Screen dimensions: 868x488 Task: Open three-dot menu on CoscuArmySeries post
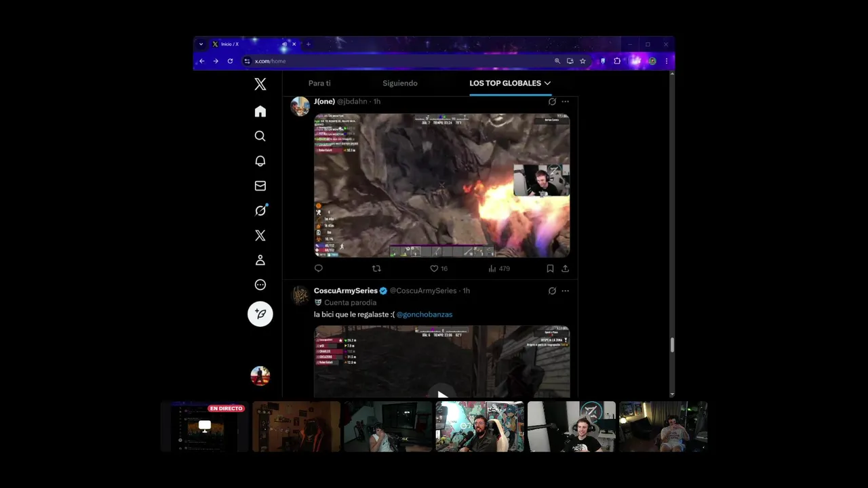coord(565,291)
